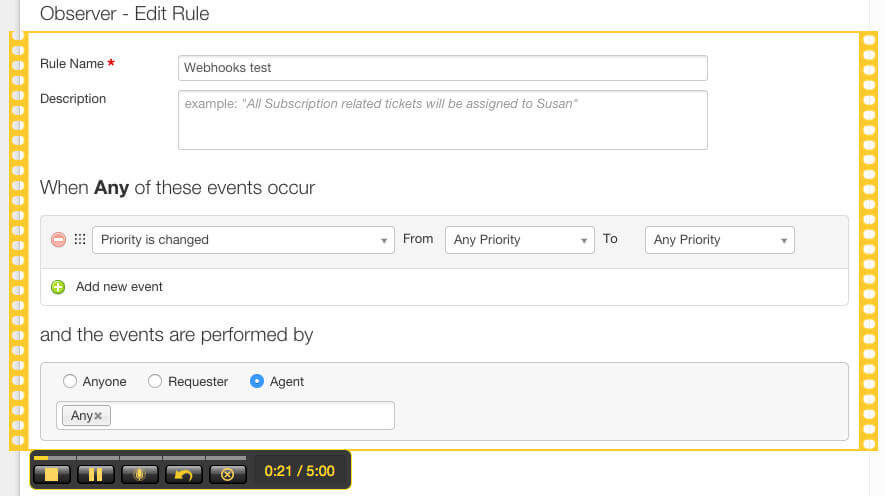This screenshot has width=885, height=496.
Task: Restart the recording with undo arrow
Action: pos(183,474)
